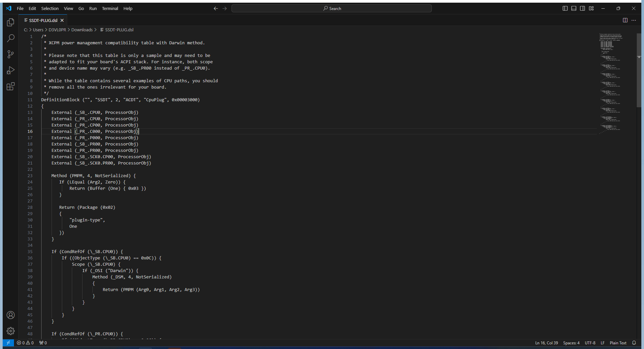Split the editor with the split icon
This screenshot has height=349, width=644.
tap(625, 20)
